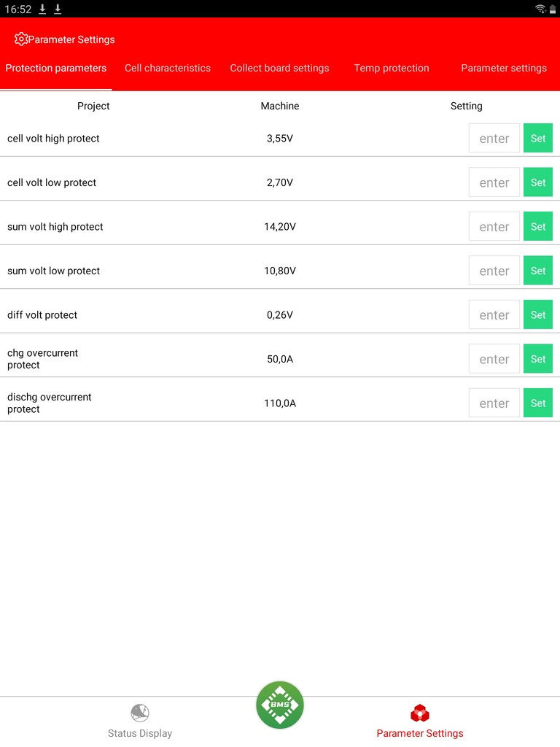This screenshot has width=560, height=747.
Task: Select the Protection parameters tab
Action: point(55,68)
